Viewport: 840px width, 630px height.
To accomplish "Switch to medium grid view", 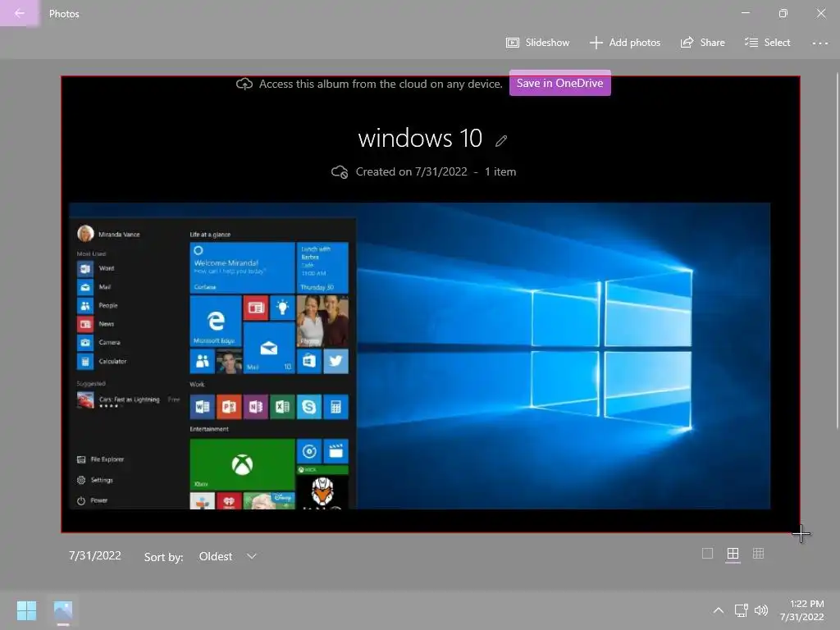I will [x=733, y=554].
